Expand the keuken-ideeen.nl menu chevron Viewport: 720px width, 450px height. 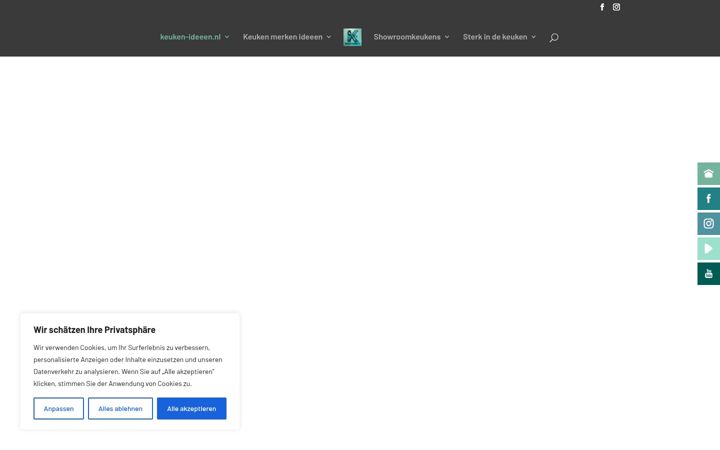[x=227, y=37]
